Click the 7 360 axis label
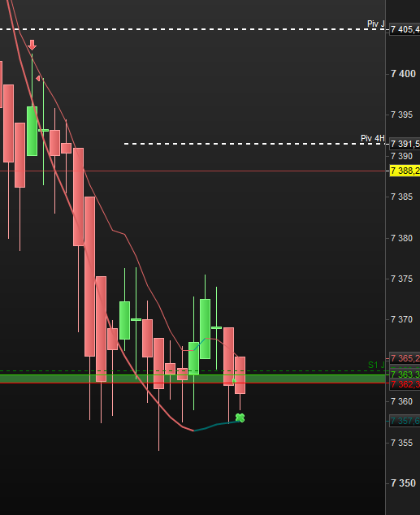This screenshot has width=420, height=515. (401, 401)
